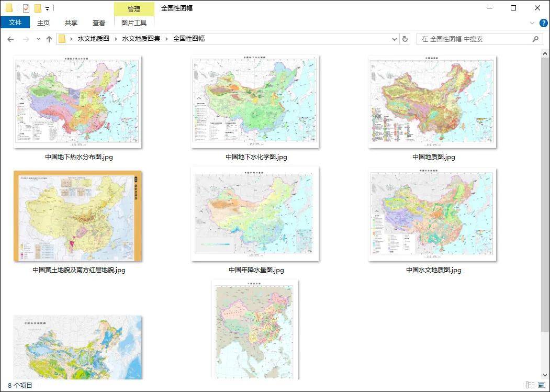550x392 pixels.
Task: Switch to details list view
Action: [x=530, y=385]
